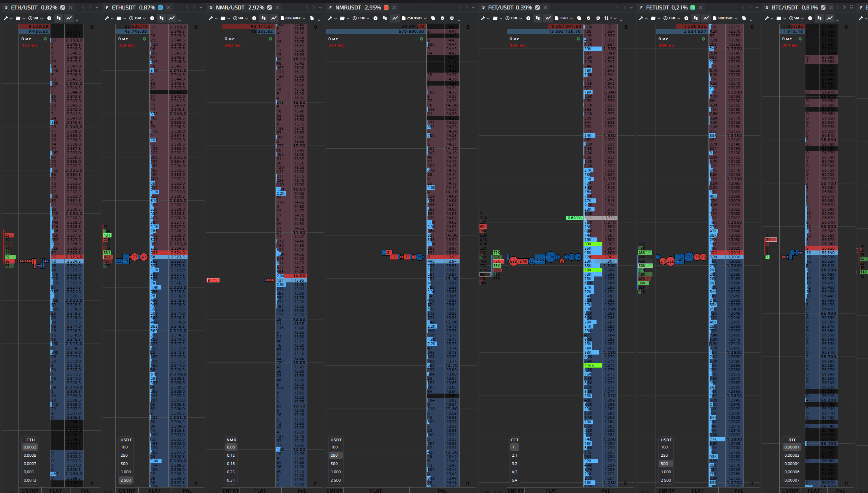The height and width of the screenshot is (493, 868).
Task: Toggle the red link square on NMRUSDT tab
Action: [x=386, y=7]
